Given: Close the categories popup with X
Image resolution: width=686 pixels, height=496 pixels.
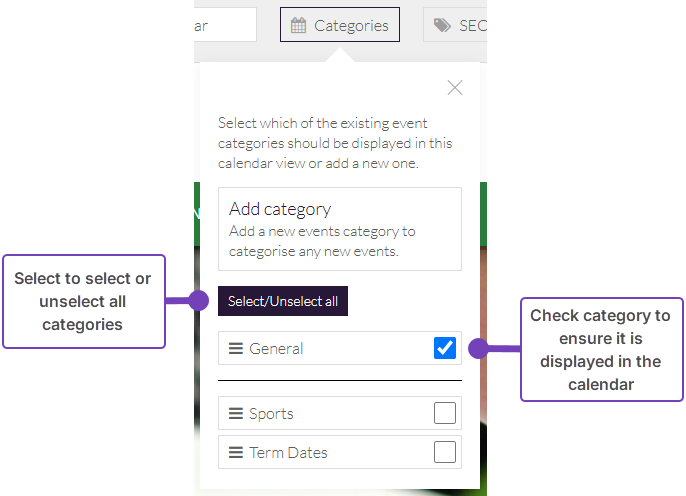Looking at the screenshot, I should pos(455,88).
